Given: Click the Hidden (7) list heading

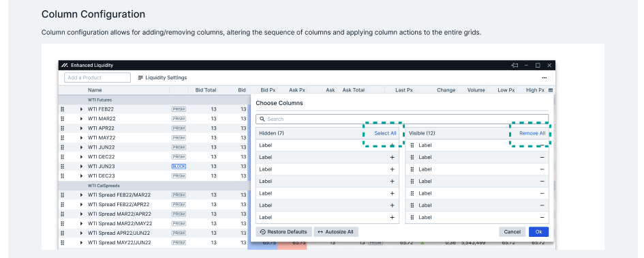Looking at the screenshot, I should [271, 133].
